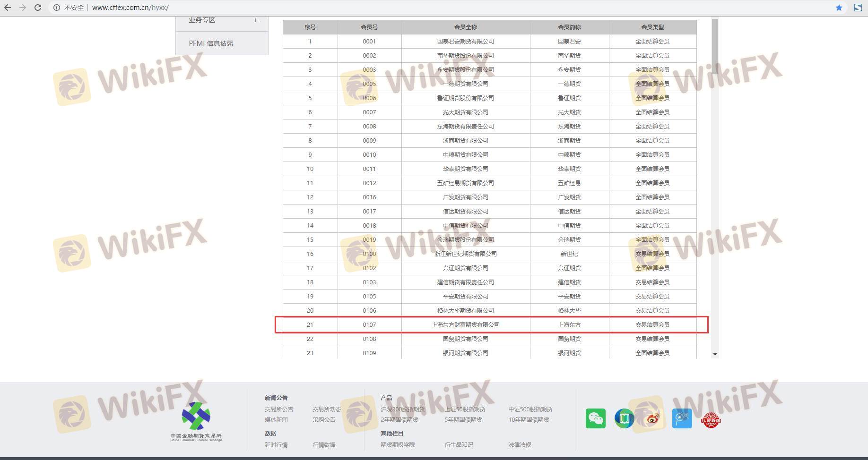Open PFMI 信息披露 sidebar menu item

[211, 43]
